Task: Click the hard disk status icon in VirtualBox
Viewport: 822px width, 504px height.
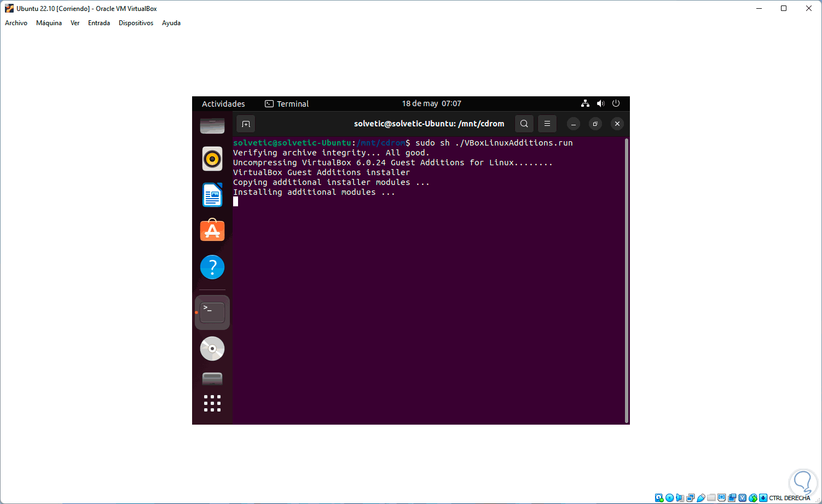Action: pyautogui.click(x=659, y=498)
